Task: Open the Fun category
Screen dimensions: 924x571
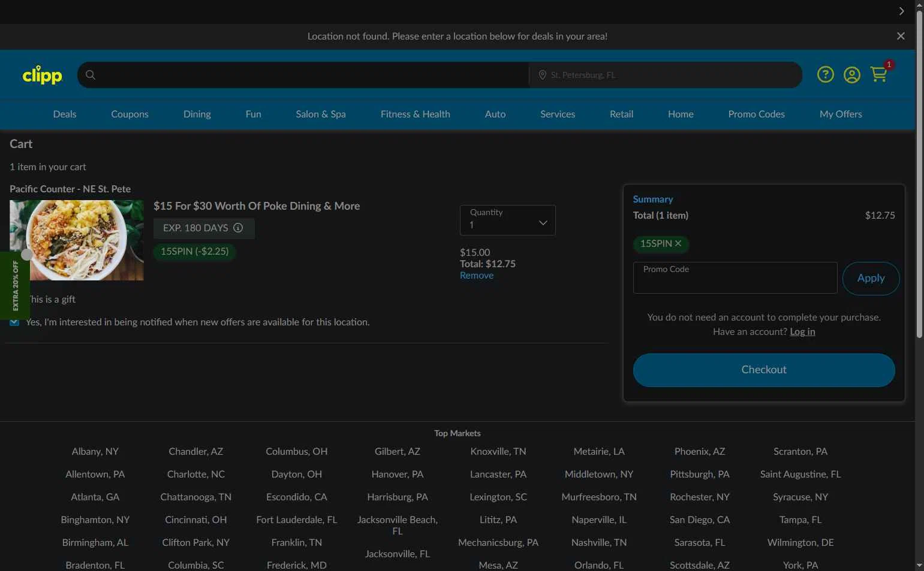Action: click(x=253, y=114)
